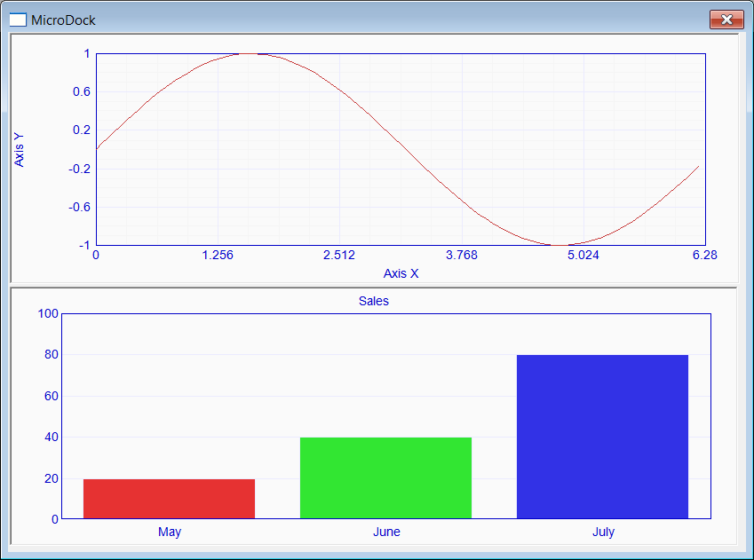Viewport: 754px width, 560px height.
Task: Click the 6.28 x-axis tick label
Action: pyautogui.click(x=705, y=255)
